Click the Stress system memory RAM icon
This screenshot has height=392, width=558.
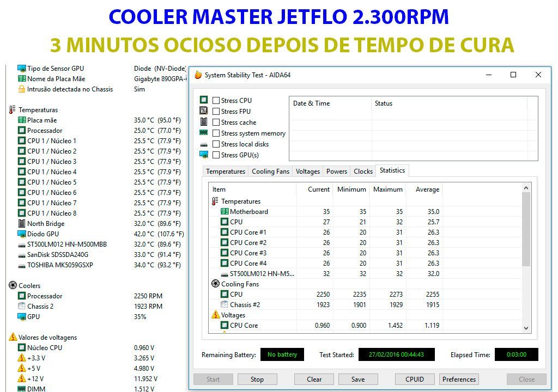coord(204,133)
